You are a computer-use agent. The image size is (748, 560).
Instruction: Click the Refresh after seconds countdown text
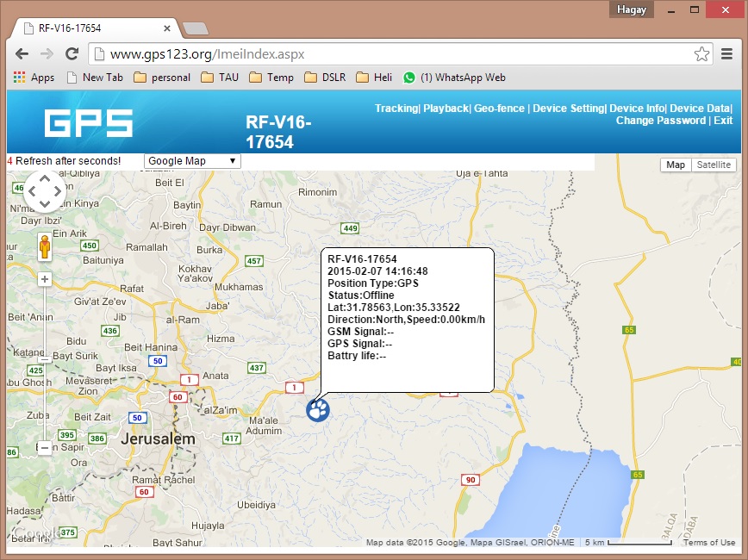click(64, 161)
